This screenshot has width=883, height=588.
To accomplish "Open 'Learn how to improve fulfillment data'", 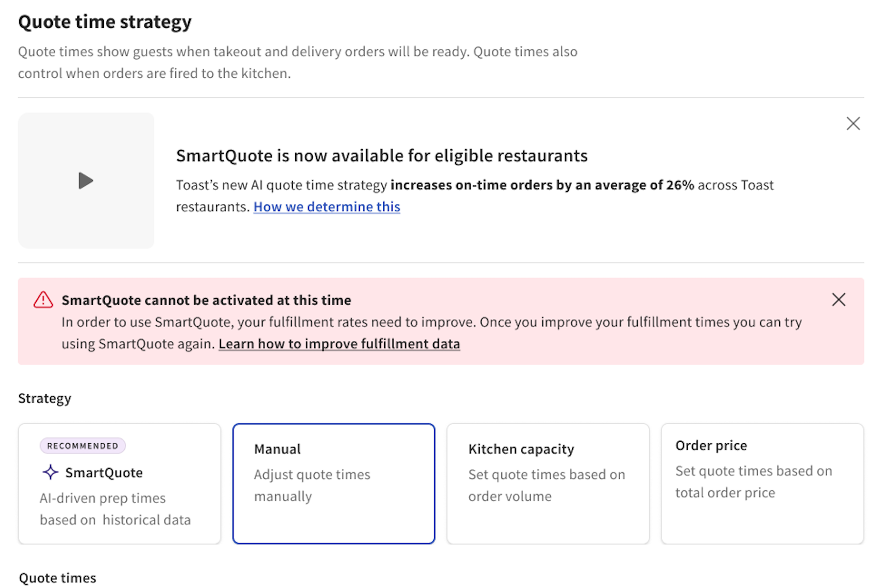I will (x=340, y=343).
